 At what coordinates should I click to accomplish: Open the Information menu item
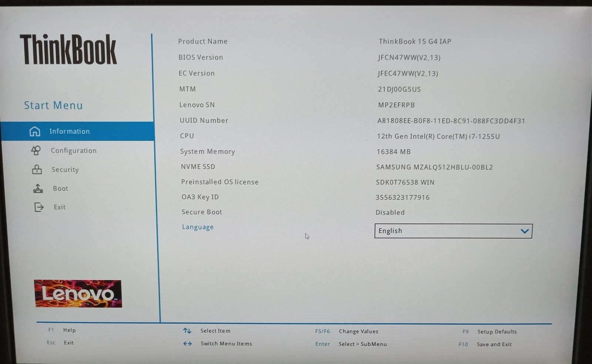pyautogui.click(x=77, y=131)
